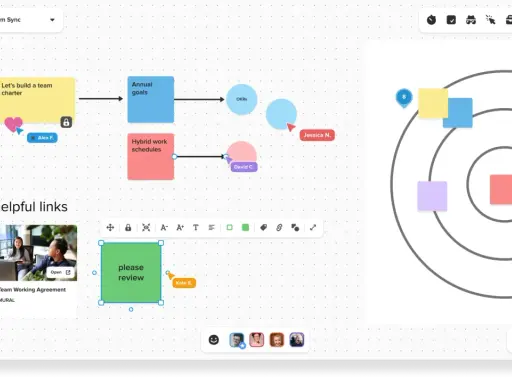
Task: Click the move handle icon in sticky toolbar
Action: click(110, 228)
